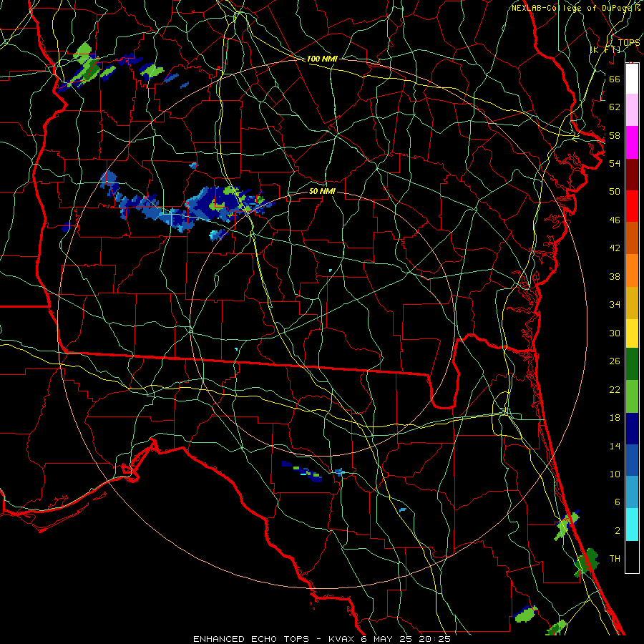Pick the bright red legend swatch
This screenshot has width=644, height=644.
(x=632, y=206)
